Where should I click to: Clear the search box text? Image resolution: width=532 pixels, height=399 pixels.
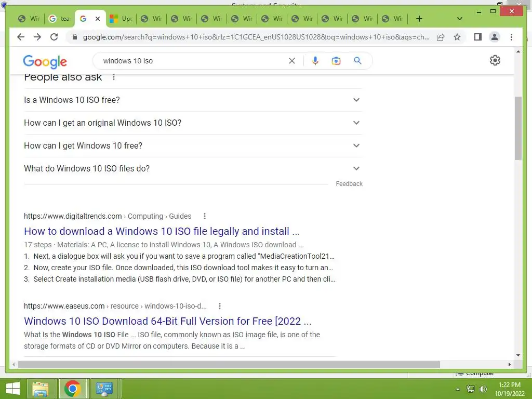[292, 61]
